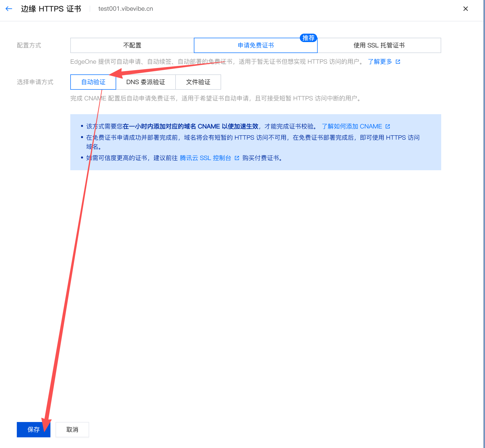
Task: Click the domain name test001.vibevibe.cn
Action: tap(126, 9)
